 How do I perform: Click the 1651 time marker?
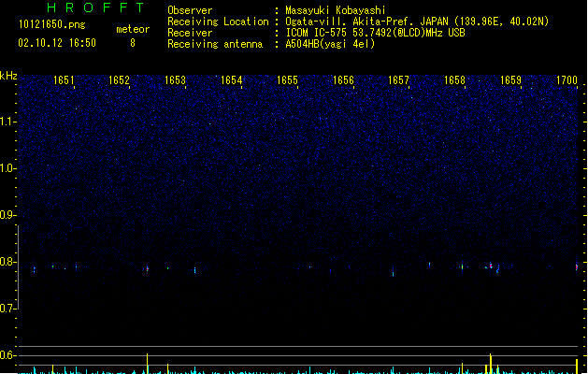click(64, 80)
